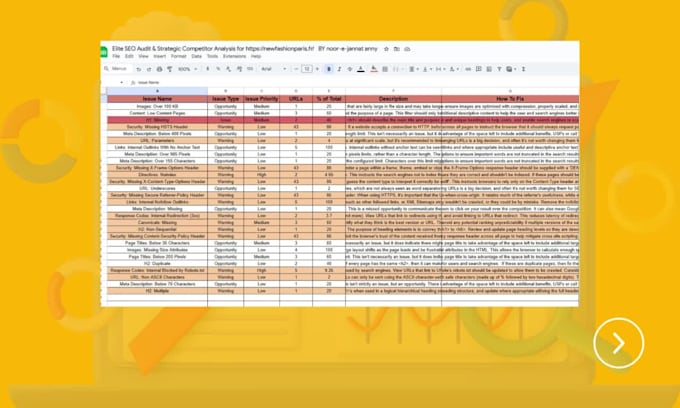Click the Print icon
Viewport: 680px width, 408px height.
point(160,69)
